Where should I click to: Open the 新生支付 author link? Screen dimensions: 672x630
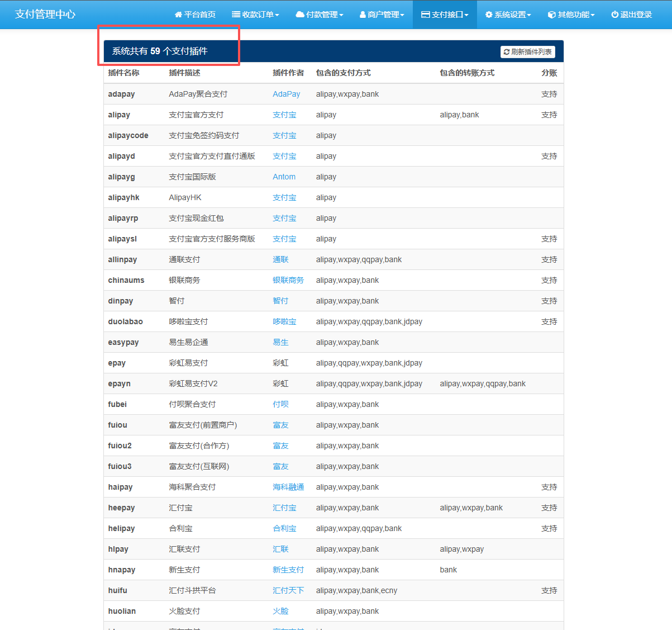(288, 570)
